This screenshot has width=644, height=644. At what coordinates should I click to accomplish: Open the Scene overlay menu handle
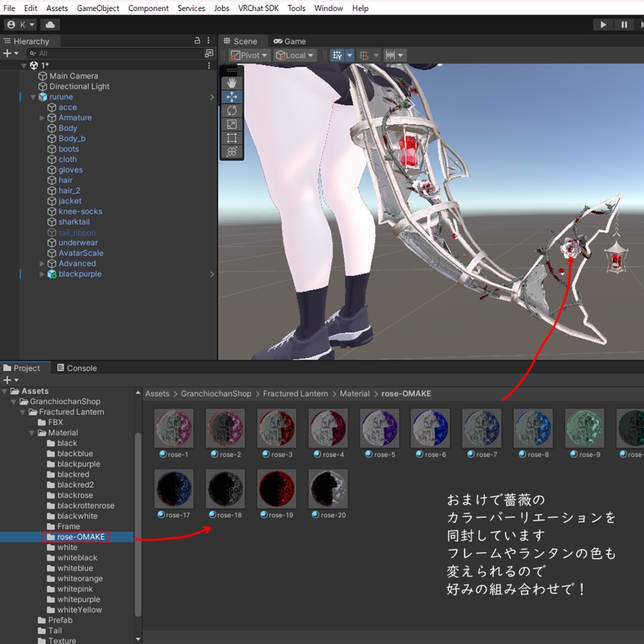[x=231, y=70]
